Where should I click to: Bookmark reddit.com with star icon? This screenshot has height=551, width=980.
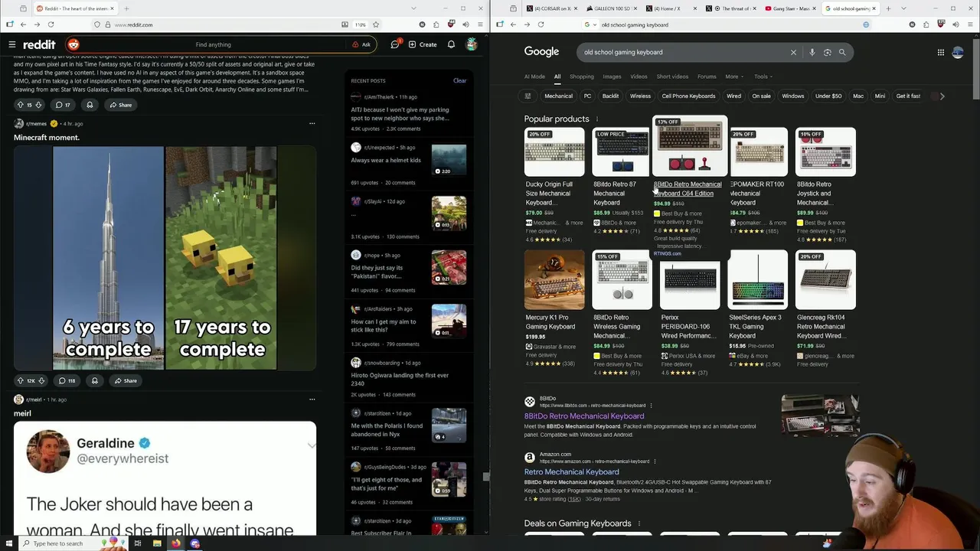pos(375,24)
